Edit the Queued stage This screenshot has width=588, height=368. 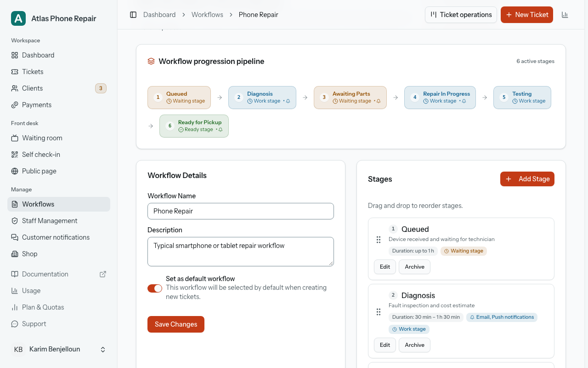coord(385,267)
